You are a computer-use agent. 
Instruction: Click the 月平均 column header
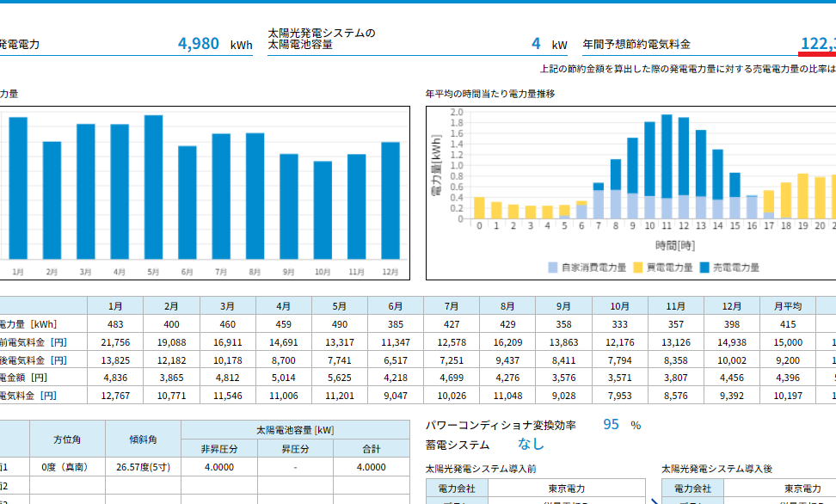788,306
